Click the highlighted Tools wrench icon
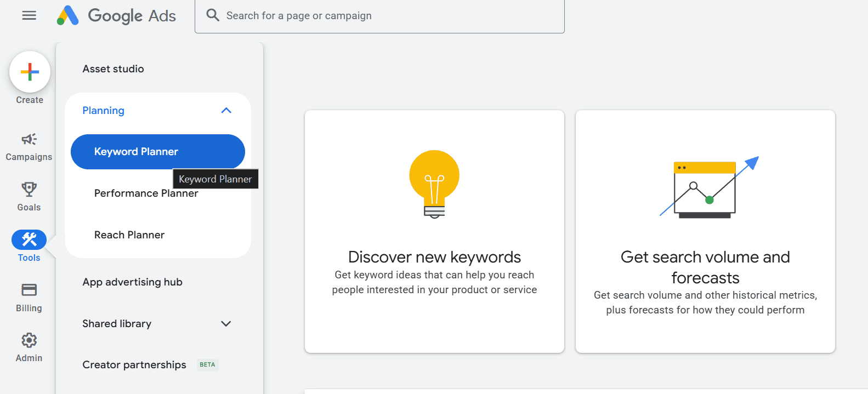The height and width of the screenshot is (394, 868). (29, 239)
